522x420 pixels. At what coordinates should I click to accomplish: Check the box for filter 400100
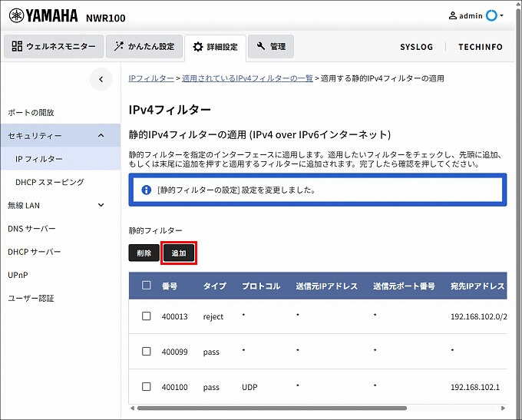pyautogui.click(x=146, y=386)
